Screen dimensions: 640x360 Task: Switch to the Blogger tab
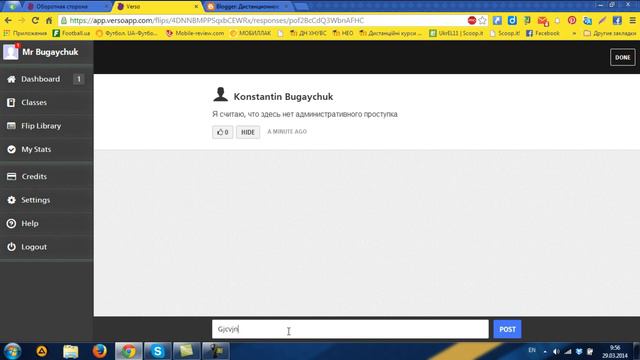247,7
